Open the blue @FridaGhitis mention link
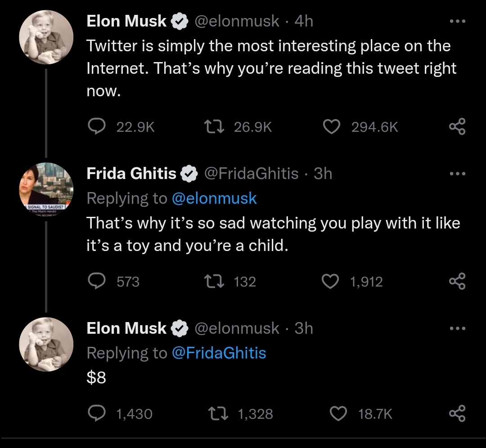 coord(219,353)
